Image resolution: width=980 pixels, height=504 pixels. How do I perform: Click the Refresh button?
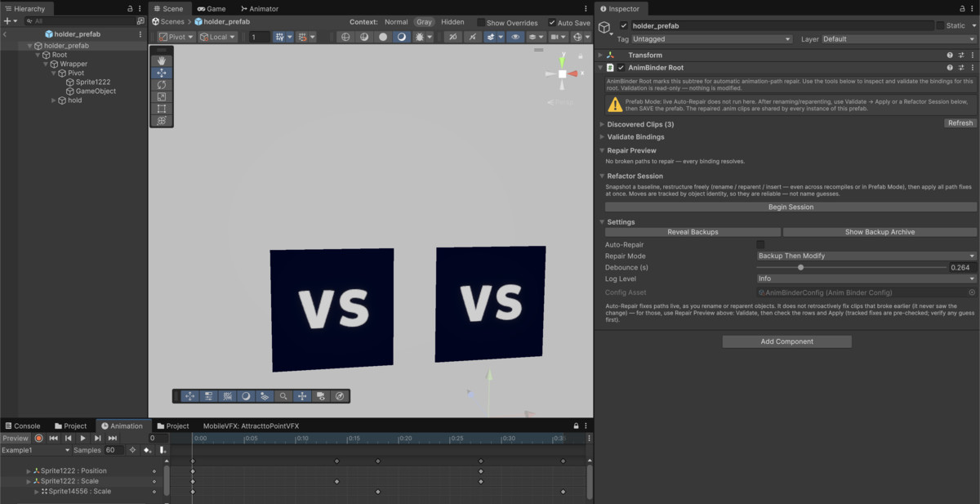pos(960,123)
